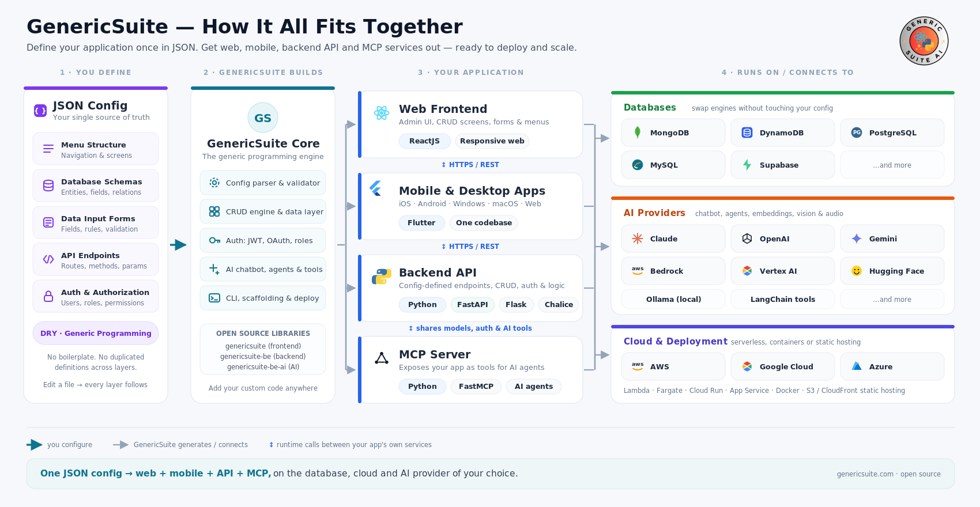Select the CLI terminal icon
The width and height of the screenshot is (980, 507).
[214, 298]
